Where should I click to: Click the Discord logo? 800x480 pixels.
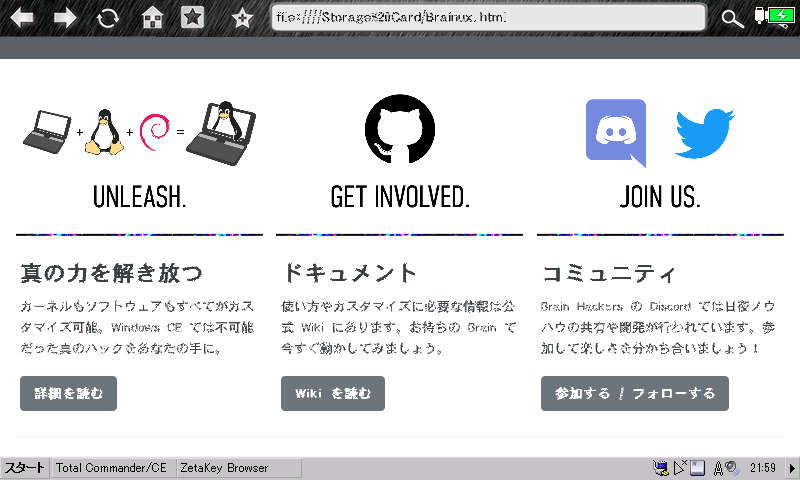[x=616, y=133]
